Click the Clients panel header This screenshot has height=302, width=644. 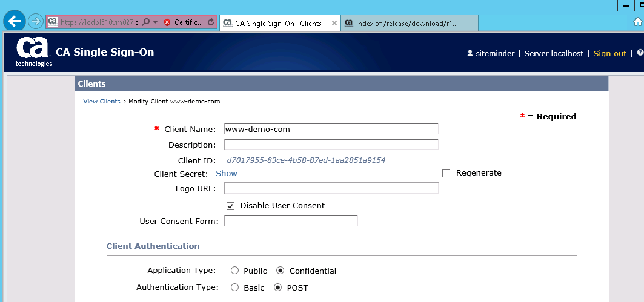click(x=341, y=84)
